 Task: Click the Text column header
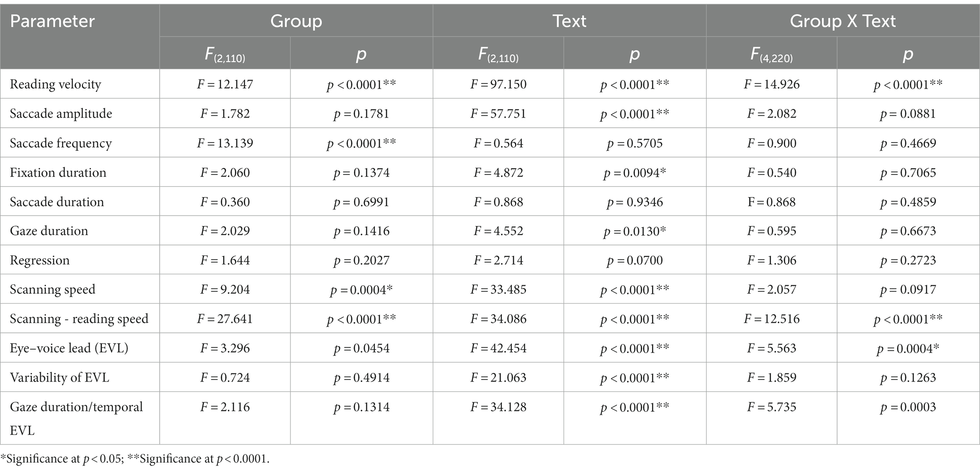[x=569, y=21]
